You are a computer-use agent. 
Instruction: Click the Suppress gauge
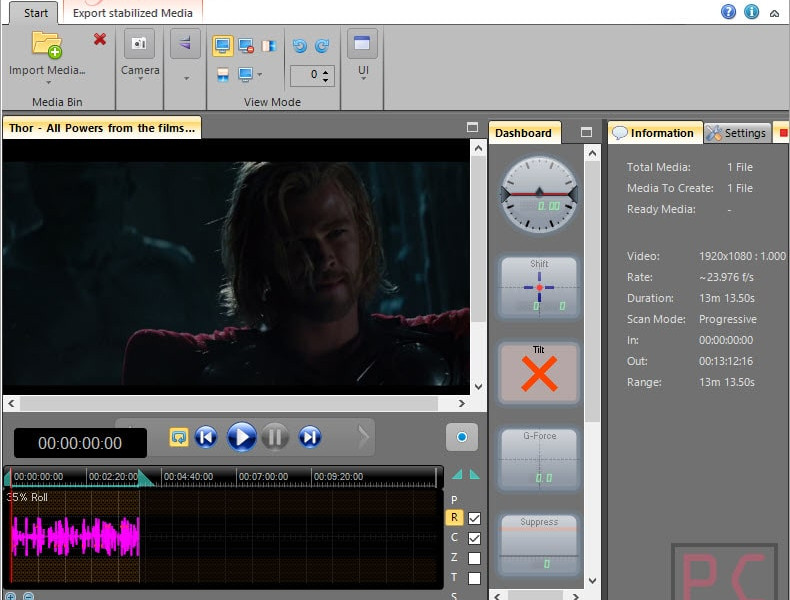click(x=539, y=544)
